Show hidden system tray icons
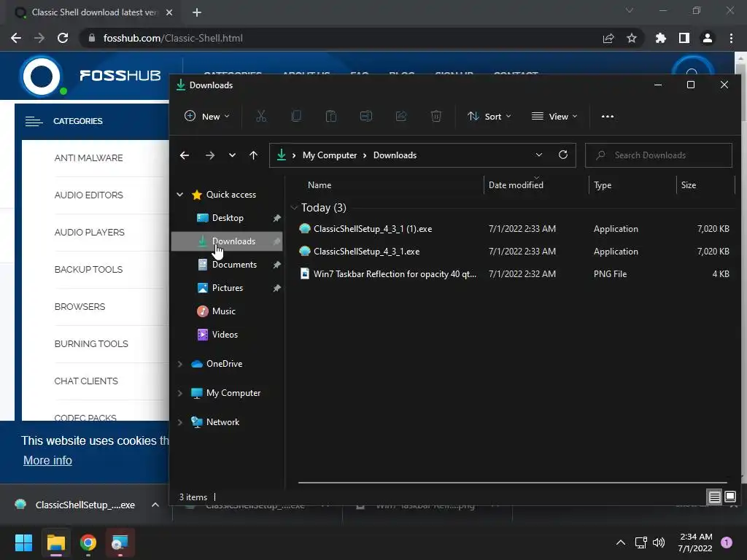747x560 pixels. click(x=621, y=542)
